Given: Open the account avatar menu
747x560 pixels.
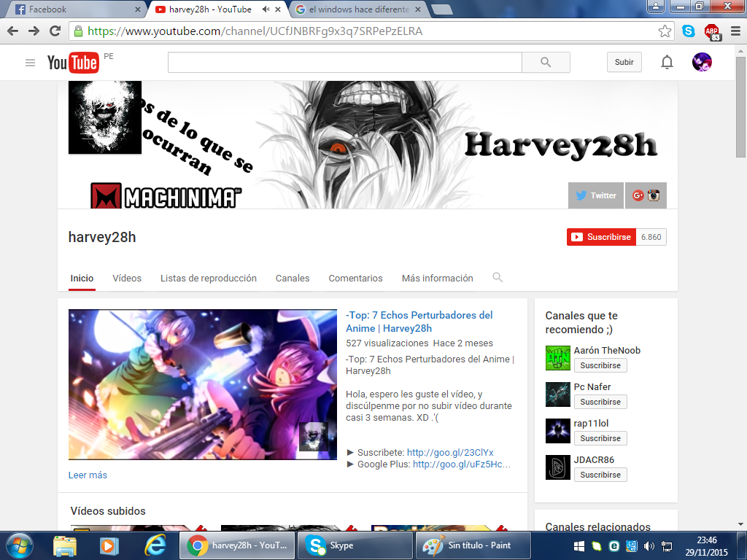Looking at the screenshot, I should pos(702,63).
